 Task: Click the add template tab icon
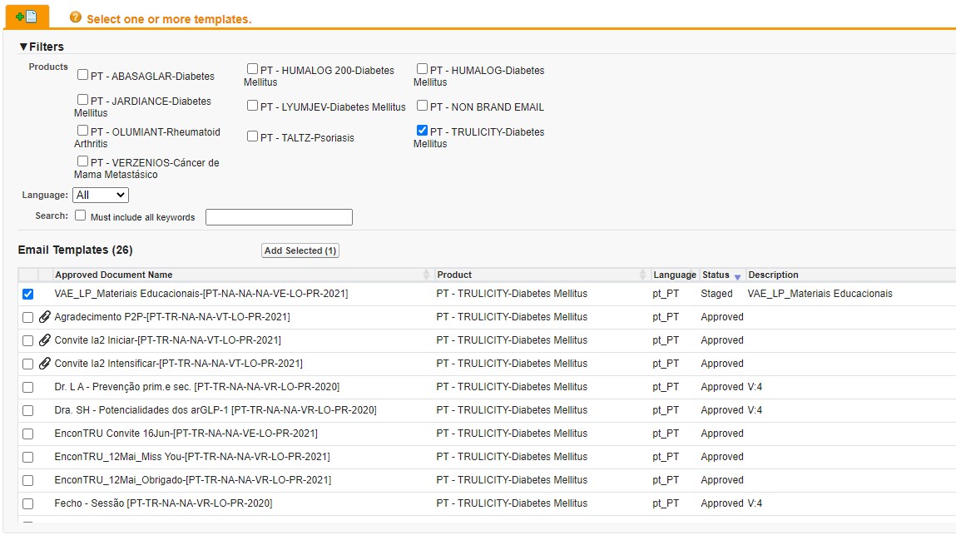pos(26,17)
